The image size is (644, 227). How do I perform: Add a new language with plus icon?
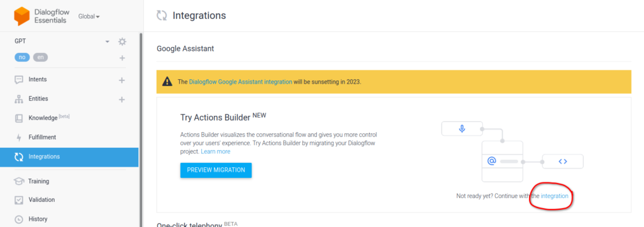[x=122, y=58]
